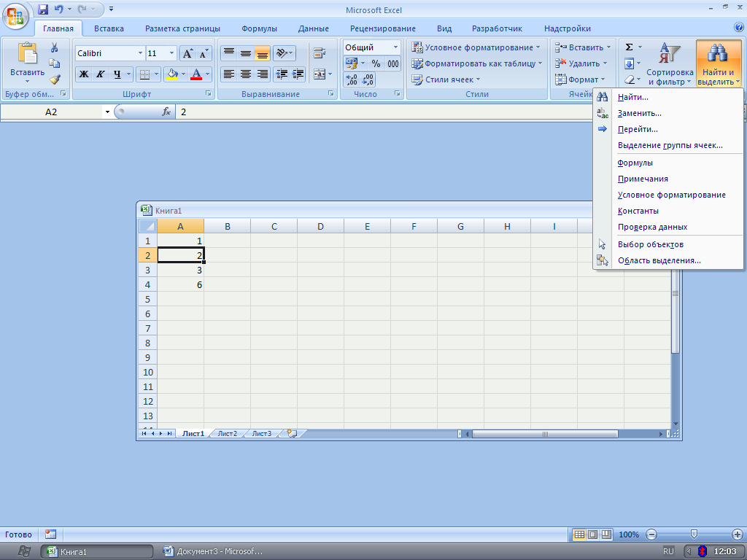Viewport: 747px width, 560px height.
Task: Save the workbook from quick access toolbar
Action: 43,9
